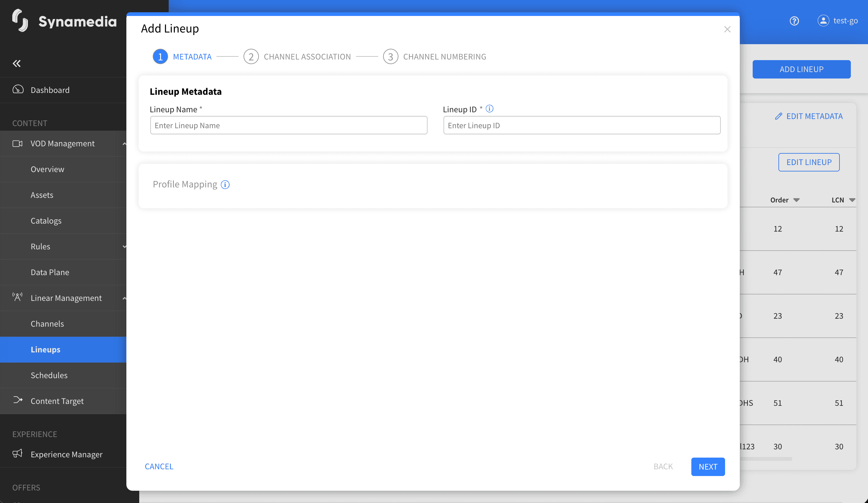Click the pencil icon beside Edit Metadata
Image resolution: width=868 pixels, height=503 pixels.
click(778, 117)
